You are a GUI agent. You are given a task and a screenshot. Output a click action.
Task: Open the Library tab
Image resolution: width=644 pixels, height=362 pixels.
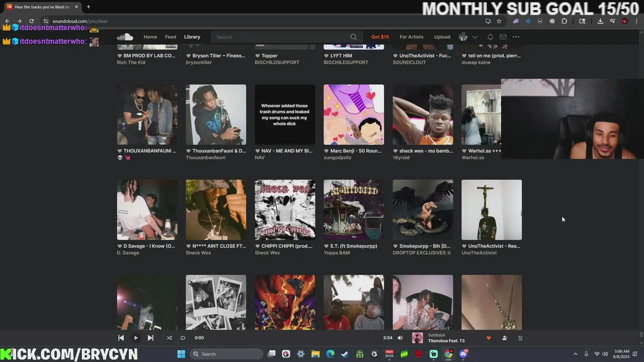coord(192,37)
